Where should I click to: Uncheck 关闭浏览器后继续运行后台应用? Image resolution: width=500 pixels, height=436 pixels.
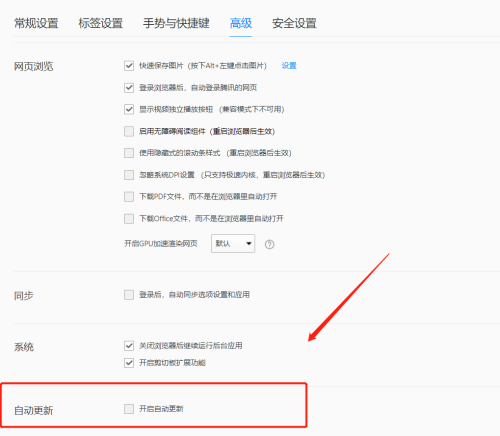129,346
